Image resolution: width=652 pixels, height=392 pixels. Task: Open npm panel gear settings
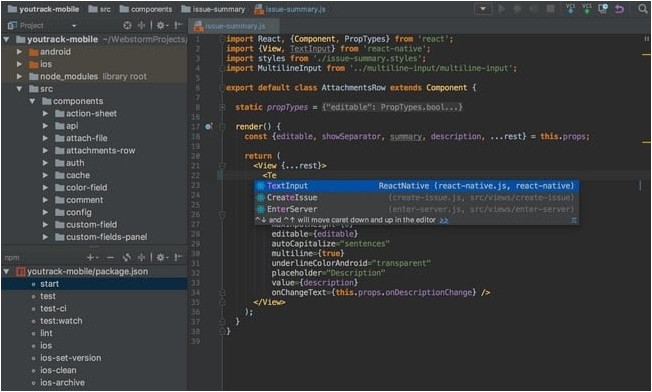[x=161, y=258]
